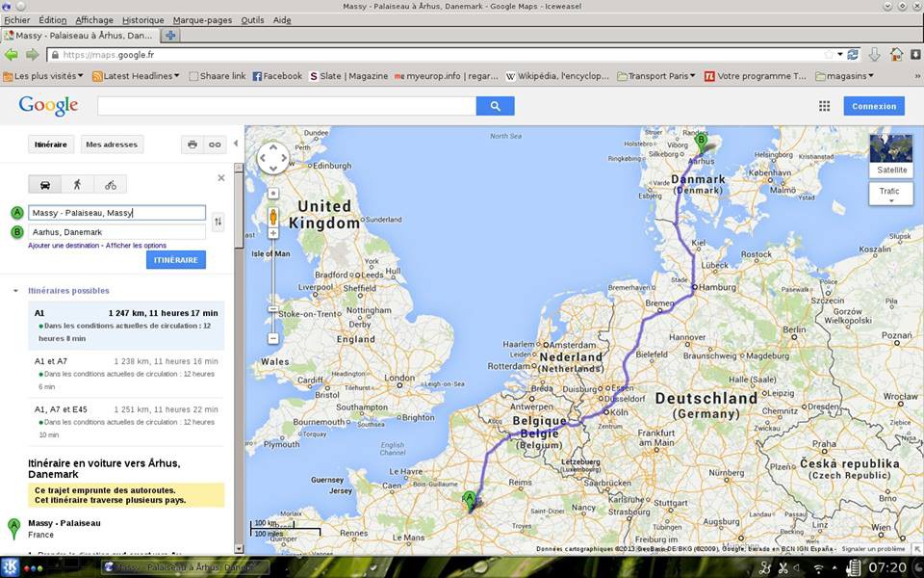The width and height of the screenshot is (924, 578).
Task: Open the Facebook bookmark in the bookmarks toolbar
Action: pyautogui.click(x=277, y=76)
